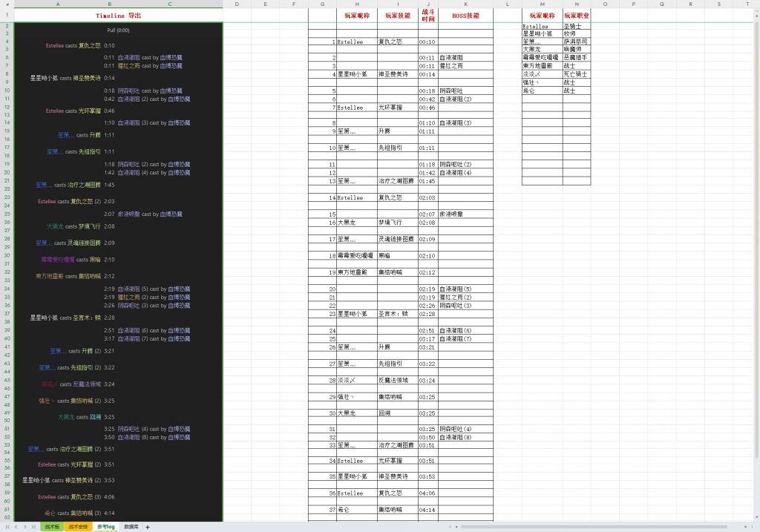
Task: Add a new sheet with plus icon
Action: click(147, 527)
